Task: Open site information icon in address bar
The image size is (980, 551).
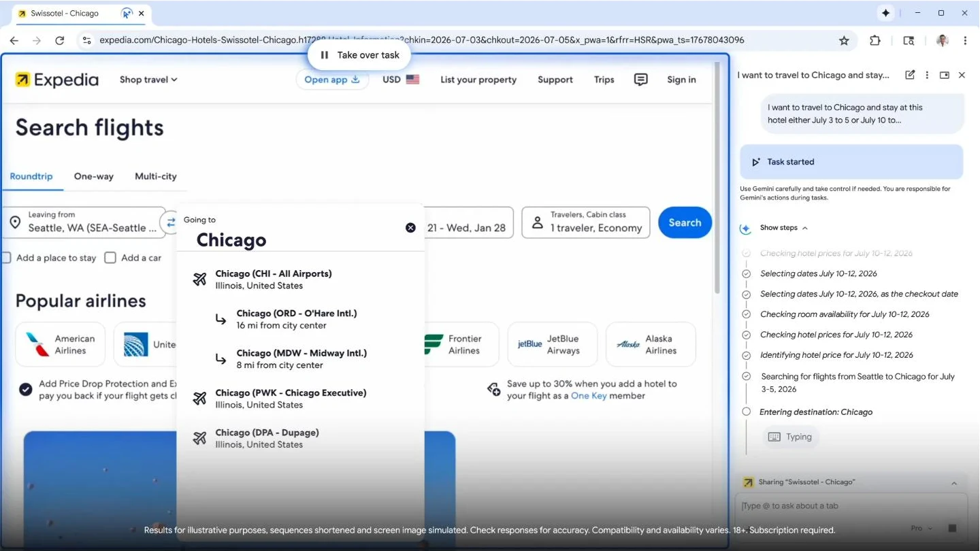Action: point(86,40)
